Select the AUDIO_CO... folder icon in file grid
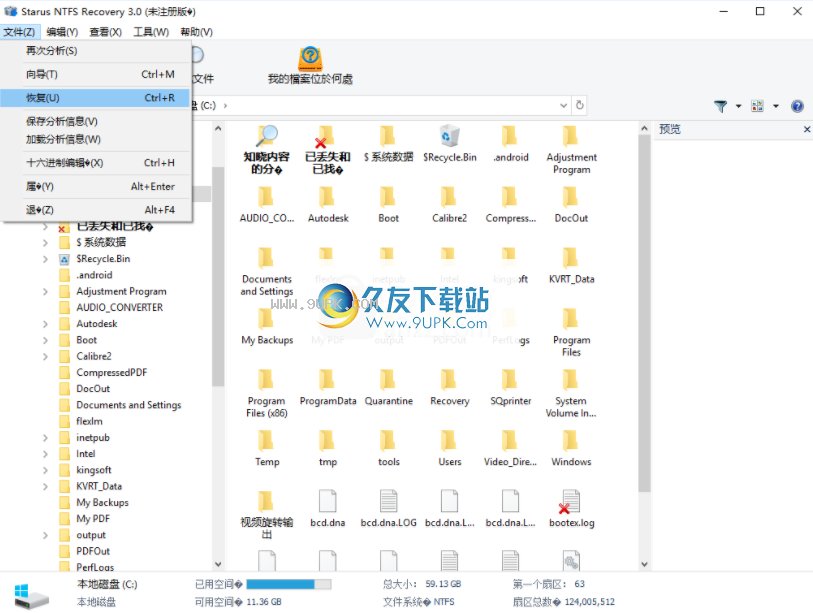The image size is (813, 613). point(267,198)
